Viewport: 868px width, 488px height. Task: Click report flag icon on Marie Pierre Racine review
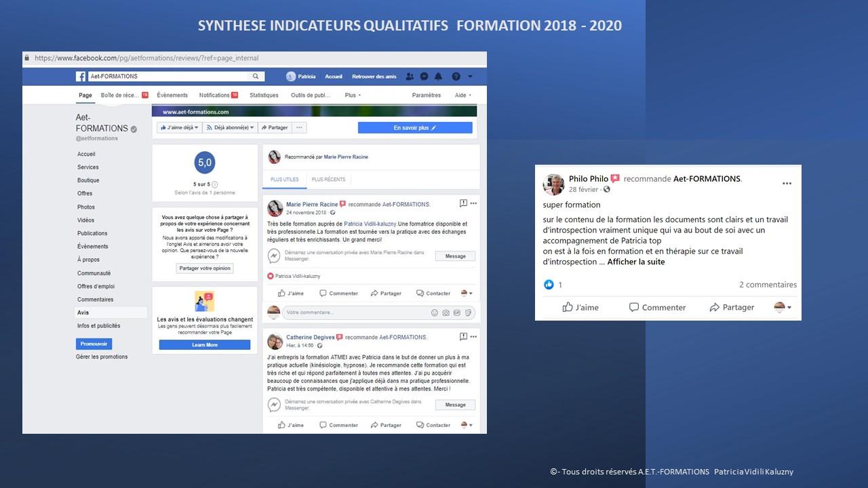tap(463, 203)
